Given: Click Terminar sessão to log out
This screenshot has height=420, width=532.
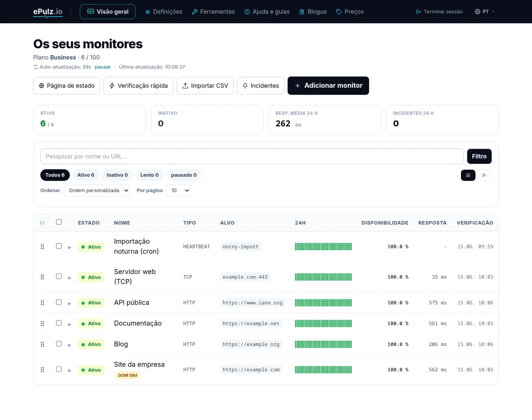Looking at the screenshot, I should tap(439, 12).
